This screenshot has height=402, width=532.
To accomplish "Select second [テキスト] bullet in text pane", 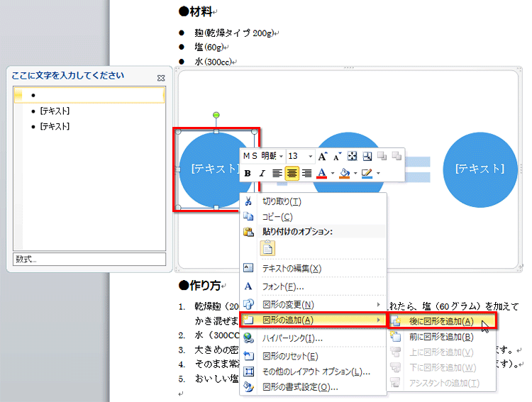I will coord(55,111).
